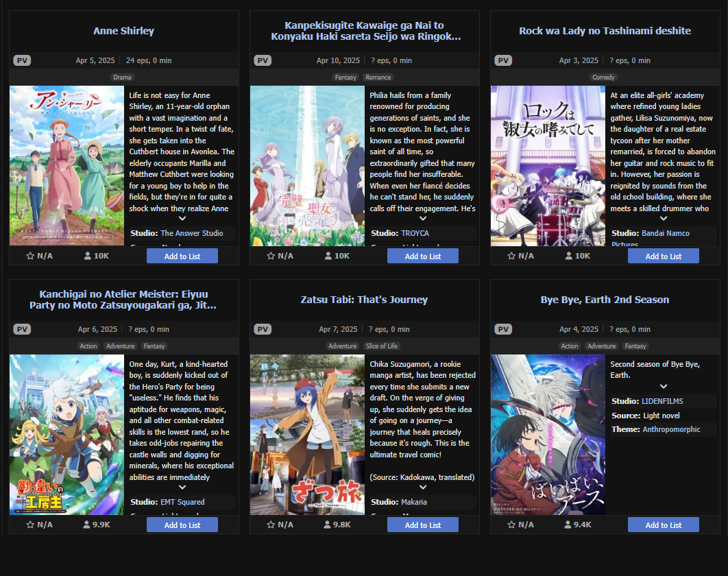This screenshot has height=576, width=728.
Task: Click the star rating icon on Bye Bye, Earth
Action: (511, 525)
